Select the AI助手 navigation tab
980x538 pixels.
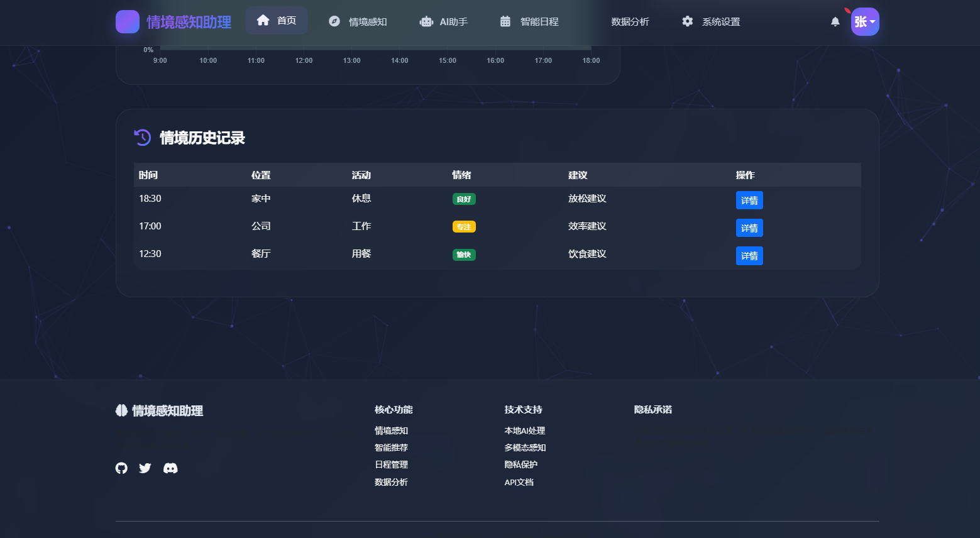[x=444, y=21]
